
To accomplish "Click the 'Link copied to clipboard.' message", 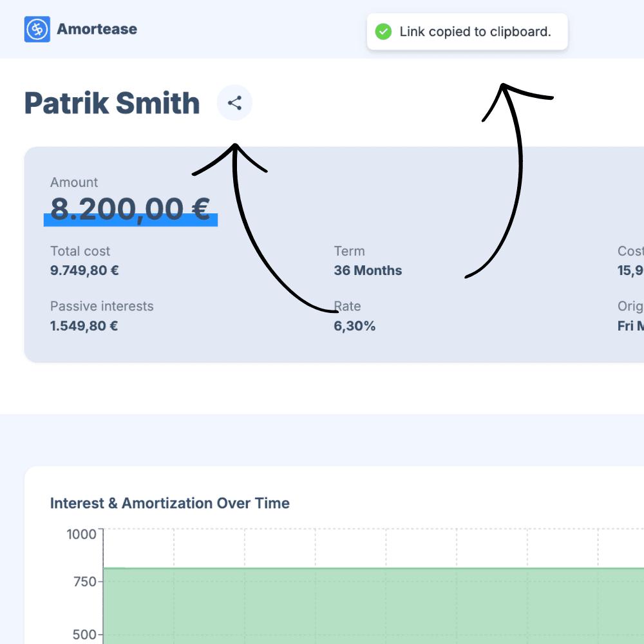I will pos(475,32).
